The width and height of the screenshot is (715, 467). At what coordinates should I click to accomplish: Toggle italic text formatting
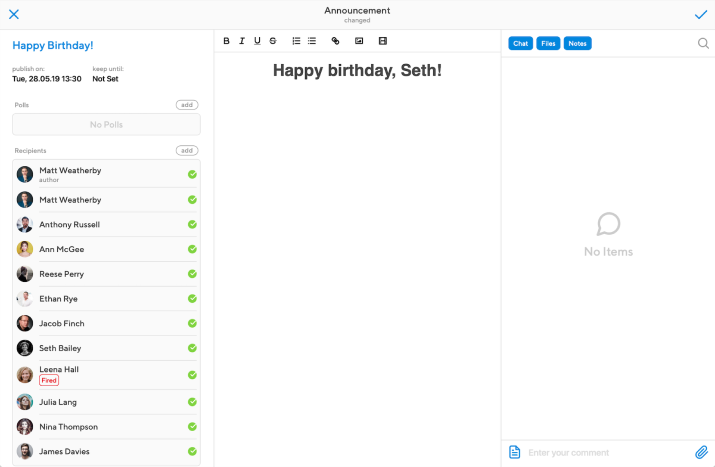point(242,41)
